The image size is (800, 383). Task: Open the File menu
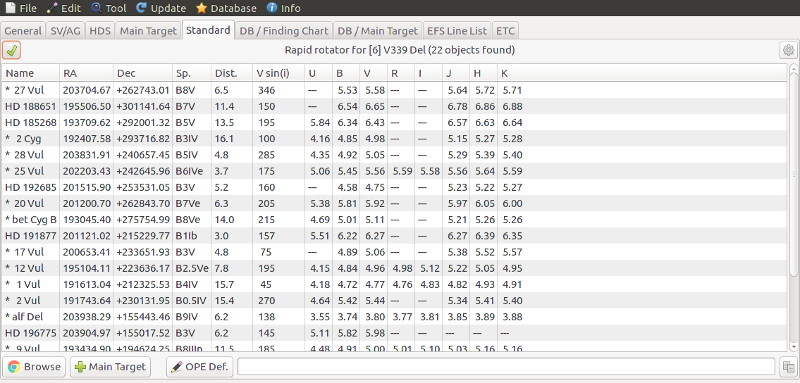tap(21, 8)
